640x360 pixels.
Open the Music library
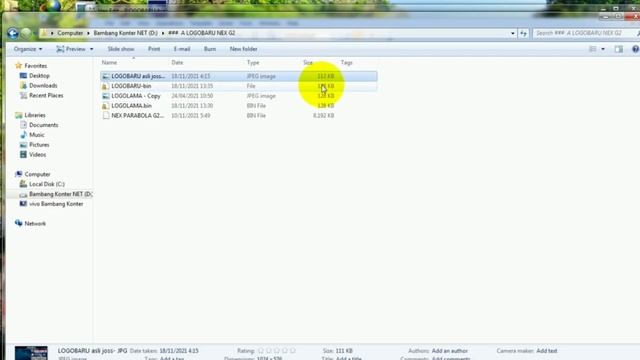[x=37, y=135]
